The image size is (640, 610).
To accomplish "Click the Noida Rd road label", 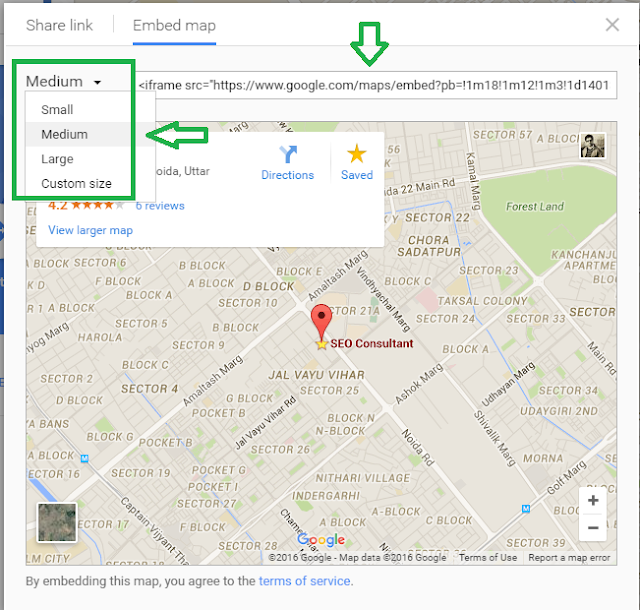I will (x=418, y=447).
